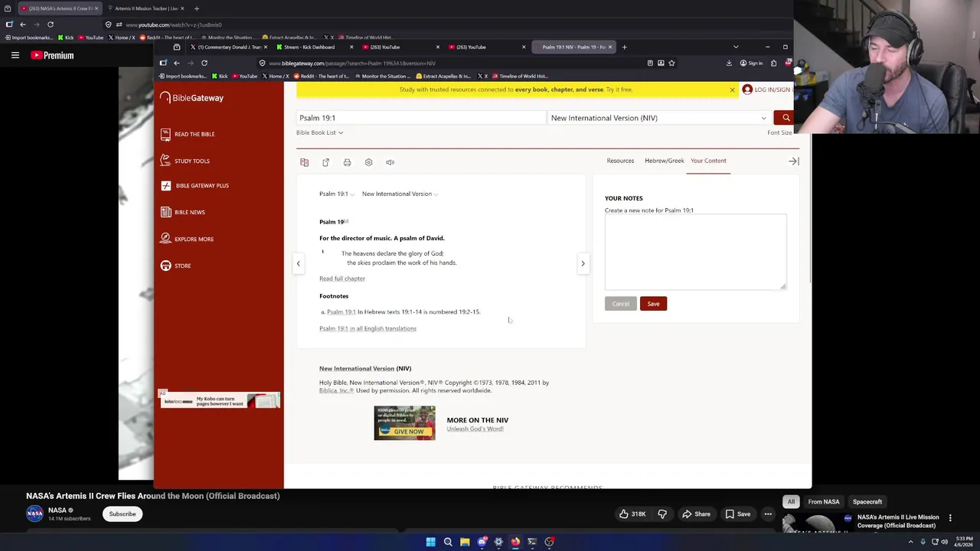Click Biblica, Inc. link
980x551 pixels.
click(336, 390)
